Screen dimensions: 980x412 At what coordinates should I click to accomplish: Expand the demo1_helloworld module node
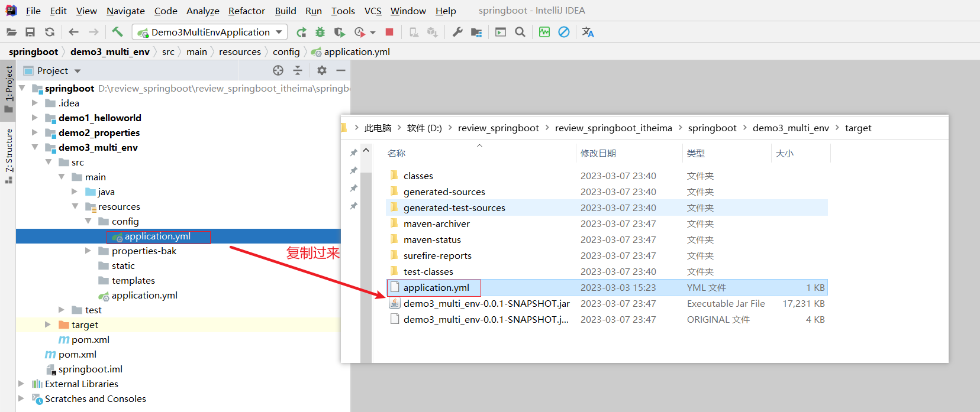35,118
